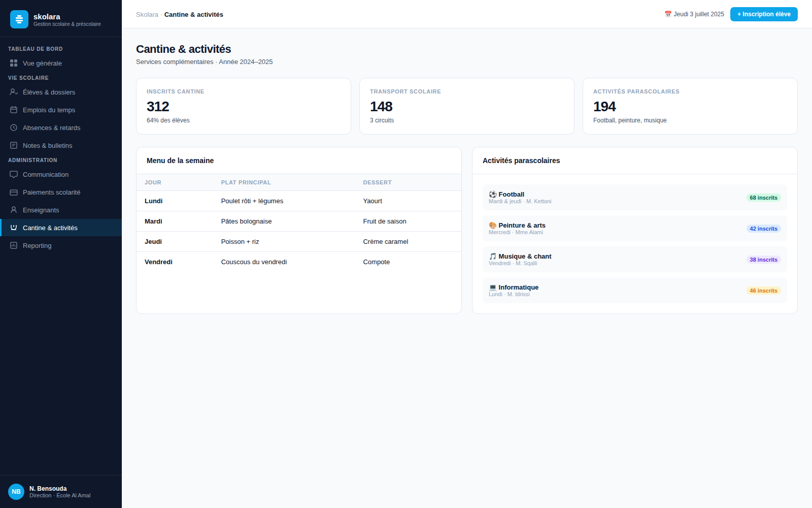Click the Reporting chart icon

pyautogui.click(x=14, y=245)
